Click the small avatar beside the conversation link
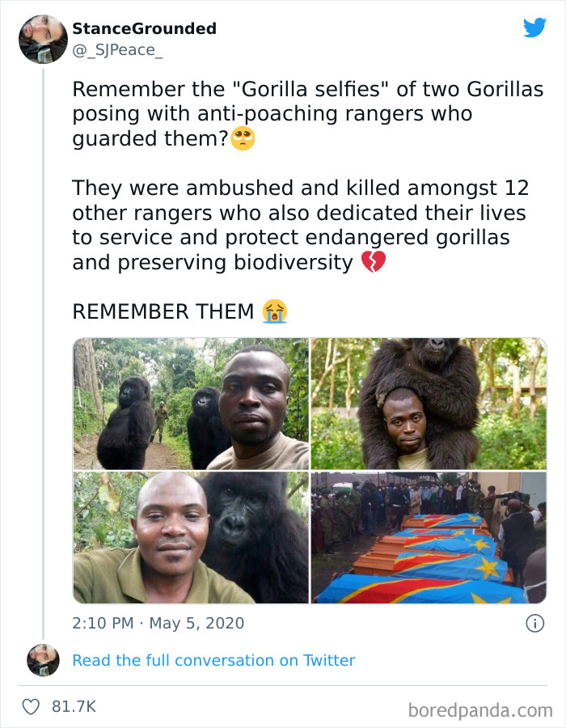The width and height of the screenshot is (566, 728). click(x=43, y=661)
